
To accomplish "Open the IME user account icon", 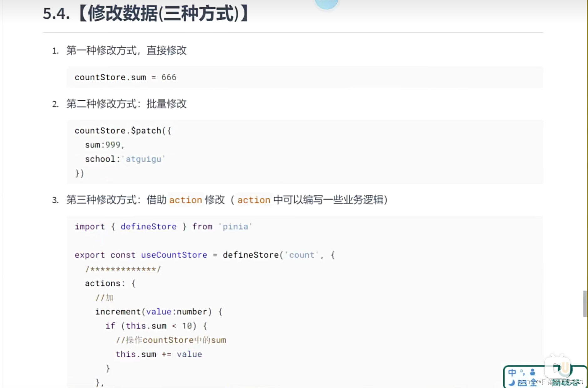I will (x=533, y=372).
